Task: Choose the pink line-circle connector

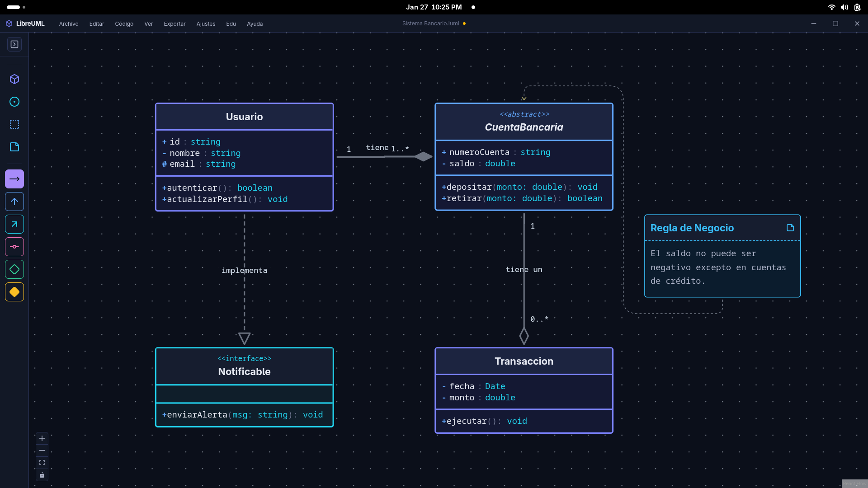Action: click(14, 247)
